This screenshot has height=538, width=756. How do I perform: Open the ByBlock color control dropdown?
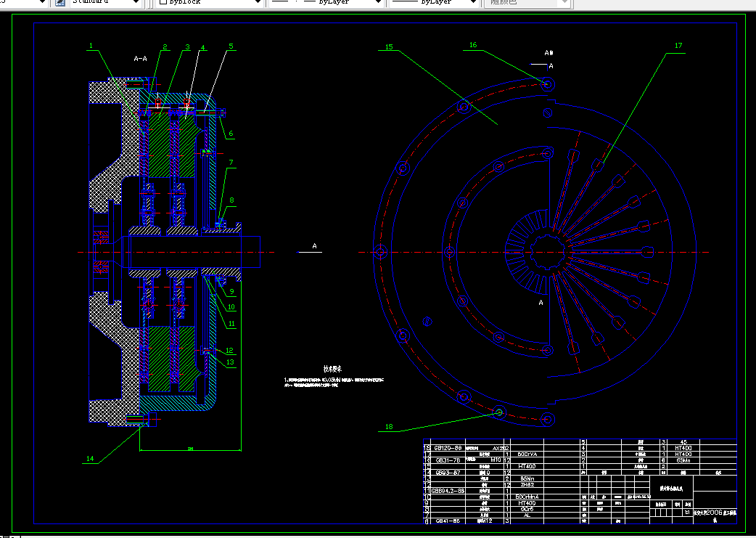210,2
